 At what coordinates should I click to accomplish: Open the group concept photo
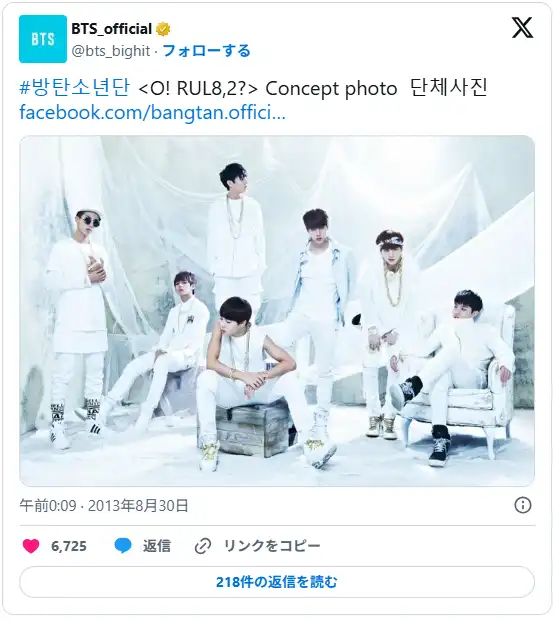277,311
